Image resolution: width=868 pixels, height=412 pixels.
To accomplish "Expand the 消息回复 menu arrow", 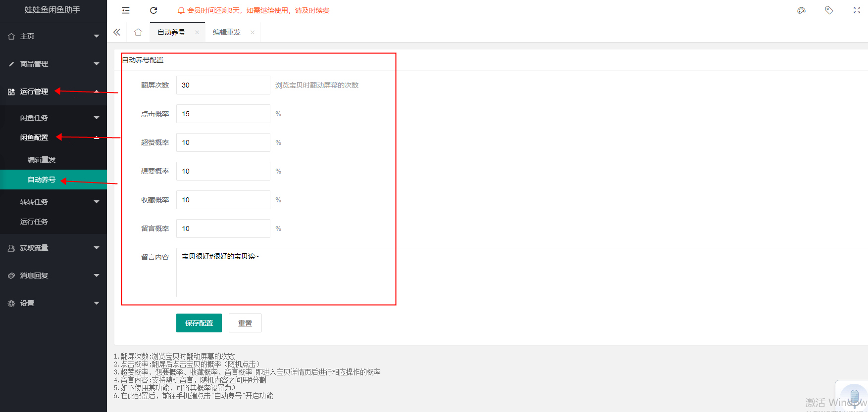I will [x=97, y=275].
